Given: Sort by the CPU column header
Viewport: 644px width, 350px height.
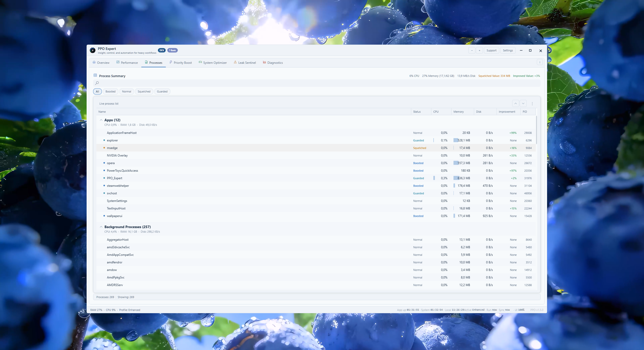Looking at the screenshot, I should [441, 112].
